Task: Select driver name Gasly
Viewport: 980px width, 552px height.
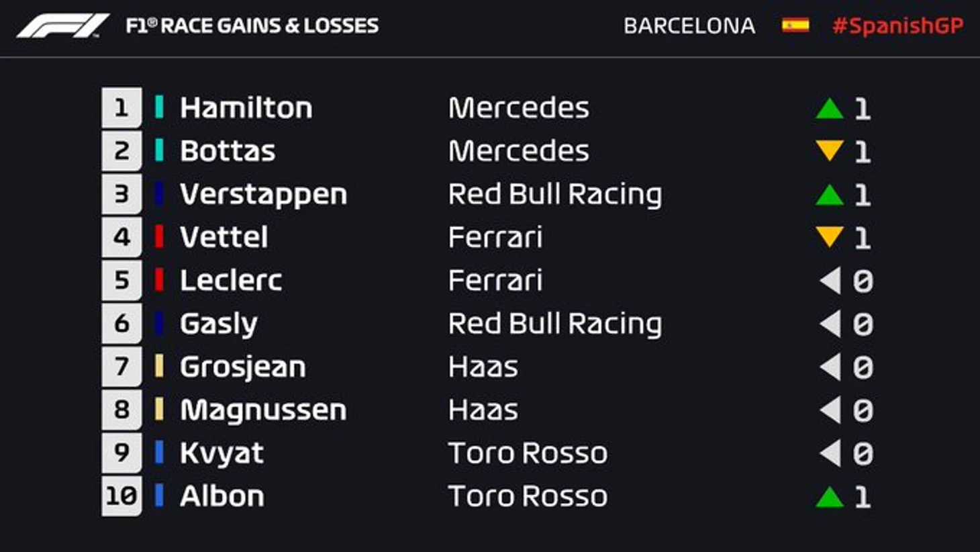Action: (x=219, y=324)
